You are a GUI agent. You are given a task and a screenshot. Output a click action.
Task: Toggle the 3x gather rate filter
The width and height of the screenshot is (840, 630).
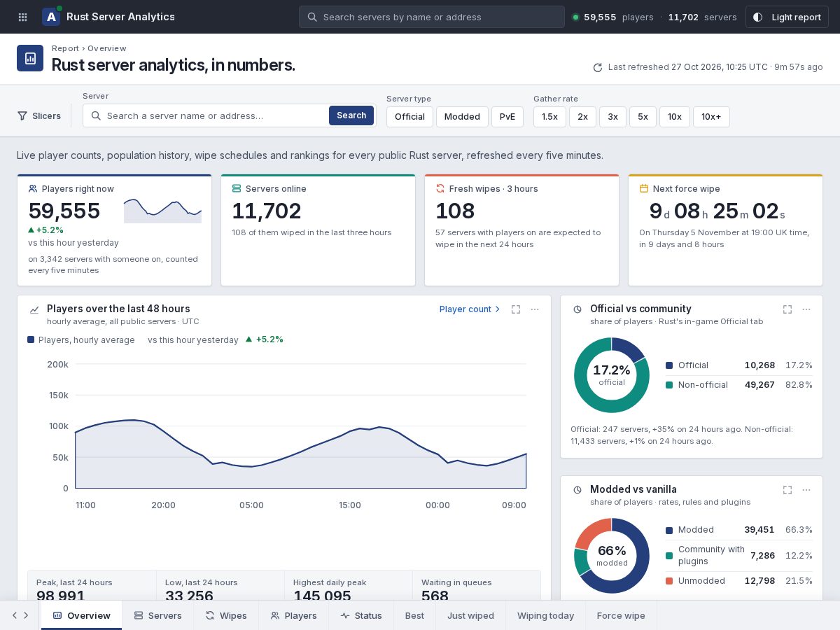pyautogui.click(x=612, y=117)
